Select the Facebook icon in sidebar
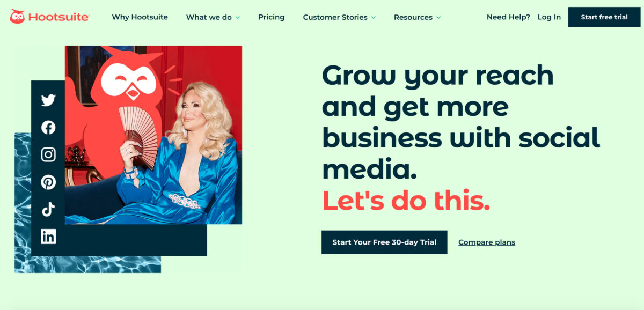 (48, 128)
